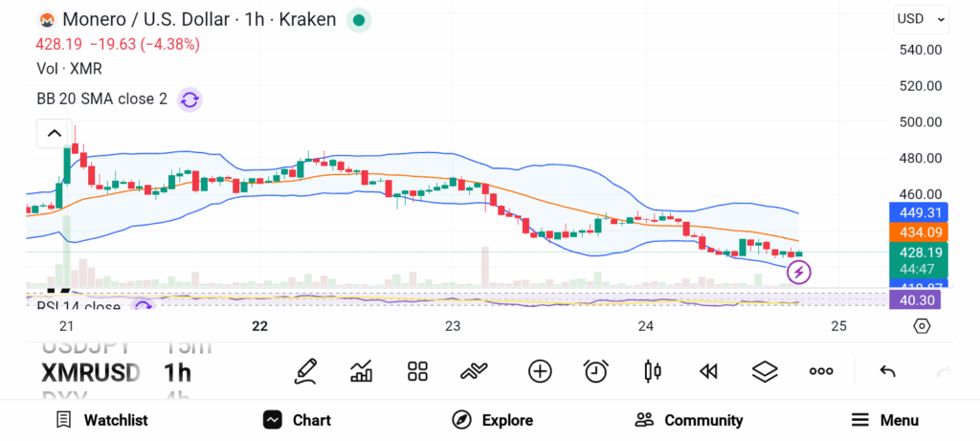The height and width of the screenshot is (441, 980).
Task: Open the USD currency dropdown
Action: tap(921, 18)
